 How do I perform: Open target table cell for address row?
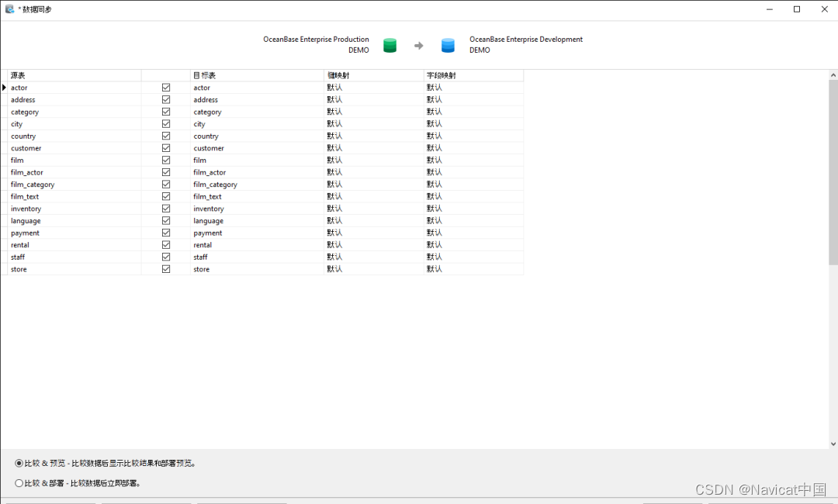[257, 99]
